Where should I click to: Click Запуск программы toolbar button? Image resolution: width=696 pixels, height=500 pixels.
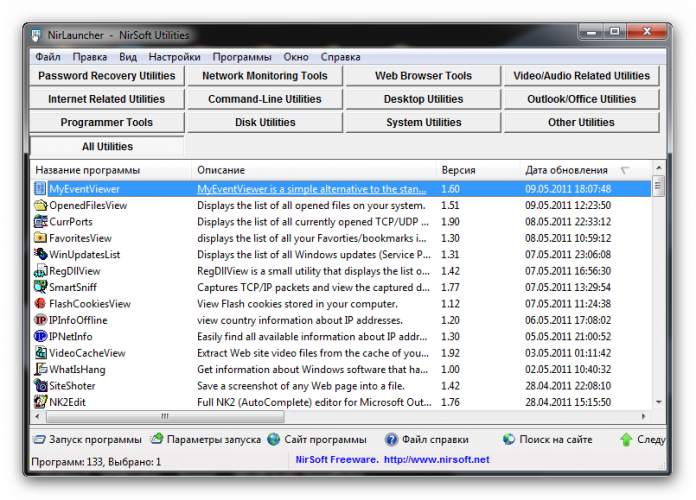pos(87,440)
